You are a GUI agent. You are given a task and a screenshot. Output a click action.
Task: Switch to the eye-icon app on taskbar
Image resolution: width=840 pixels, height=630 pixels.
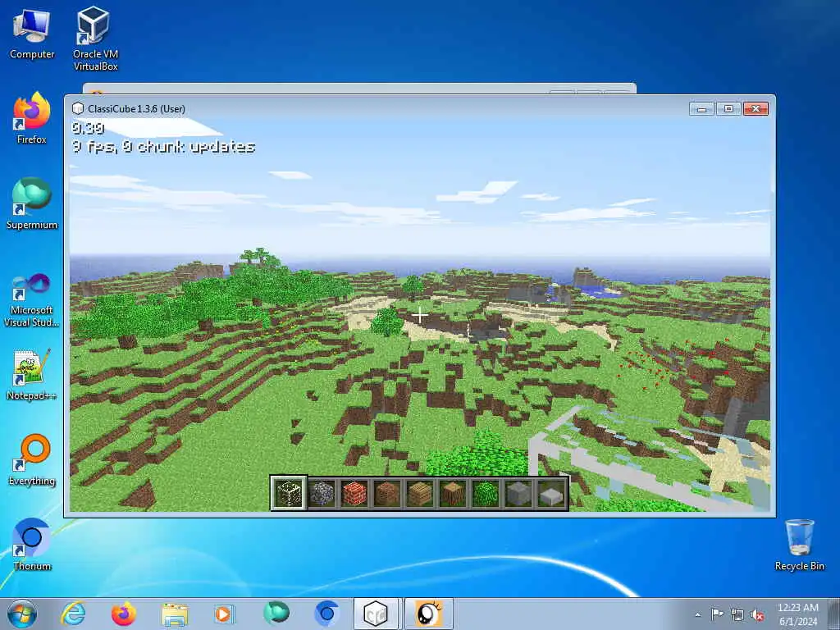tap(428, 614)
